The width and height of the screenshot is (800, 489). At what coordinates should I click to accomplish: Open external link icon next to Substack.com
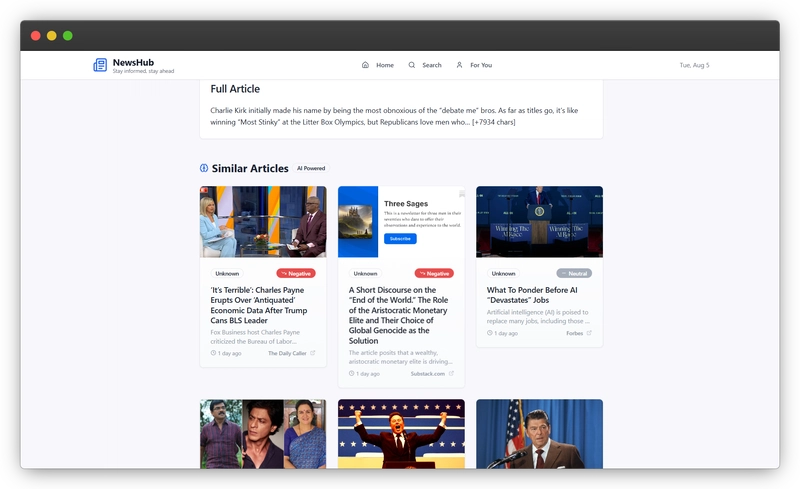pos(451,373)
